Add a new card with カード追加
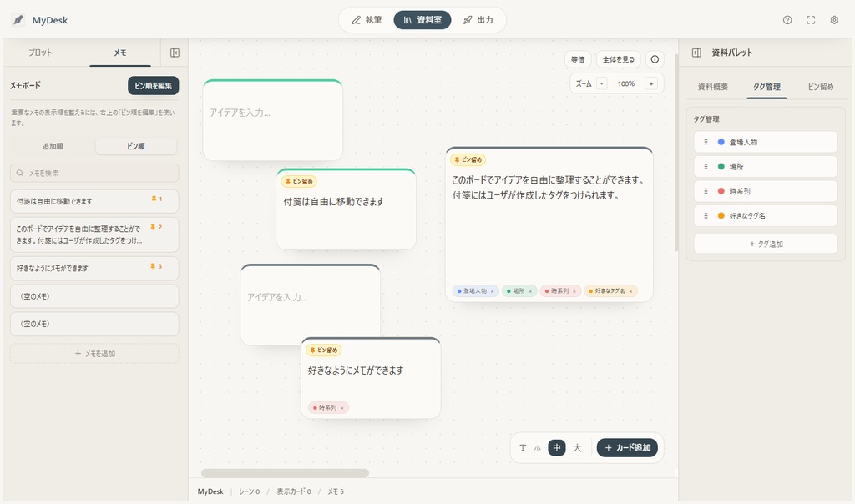Viewport: 855px width, 504px height. point(627,447)
